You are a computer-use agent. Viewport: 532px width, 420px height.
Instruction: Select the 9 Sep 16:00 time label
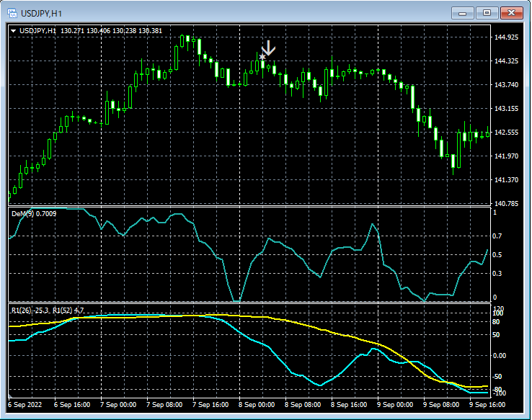click(x=487, y=405)
